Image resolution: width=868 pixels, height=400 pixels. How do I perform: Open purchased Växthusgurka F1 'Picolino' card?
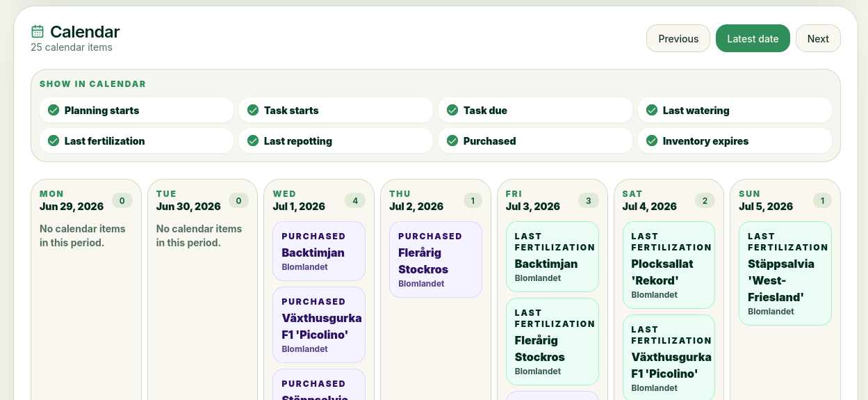(319, 325)
